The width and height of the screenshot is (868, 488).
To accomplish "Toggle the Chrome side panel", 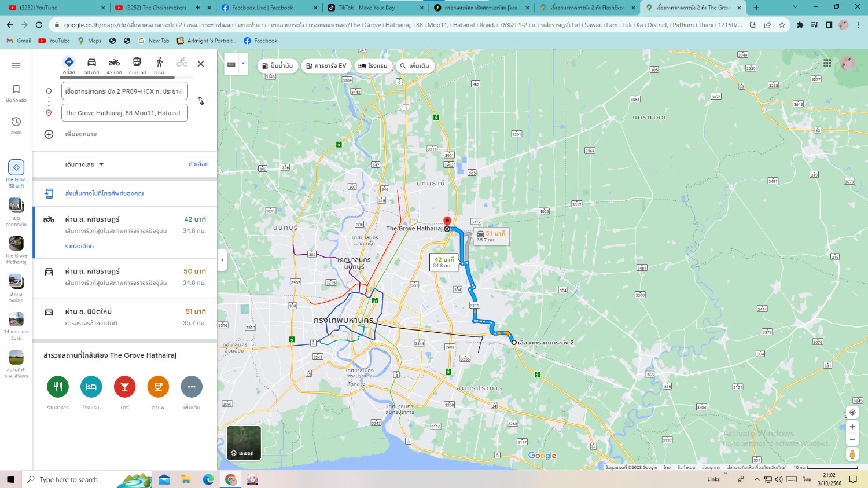I will 829,25.
